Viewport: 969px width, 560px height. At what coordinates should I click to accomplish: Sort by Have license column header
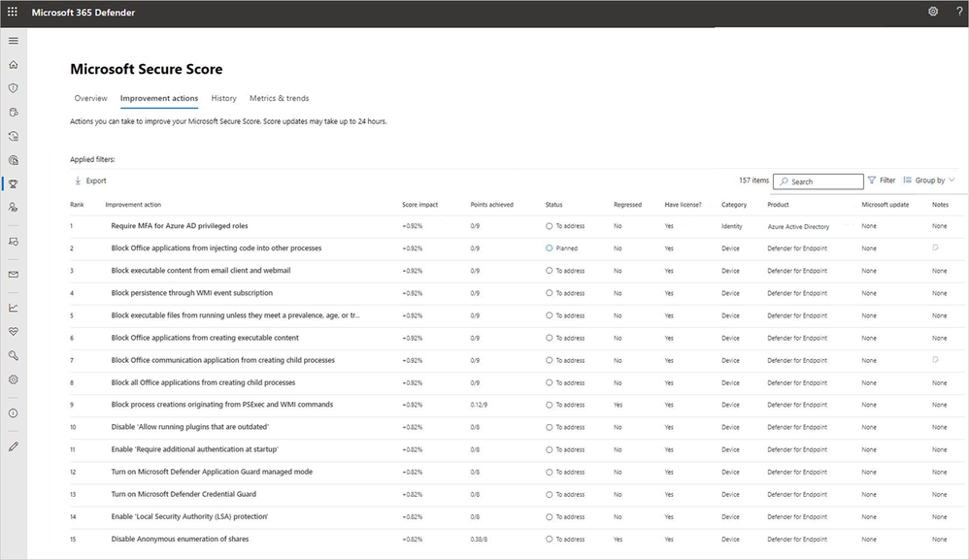coord(683,205)
